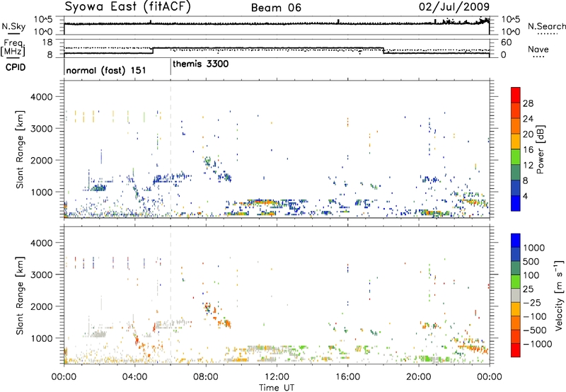Click the frequency axis value 18
Screen dimensions: 566x392
(47, 42)
